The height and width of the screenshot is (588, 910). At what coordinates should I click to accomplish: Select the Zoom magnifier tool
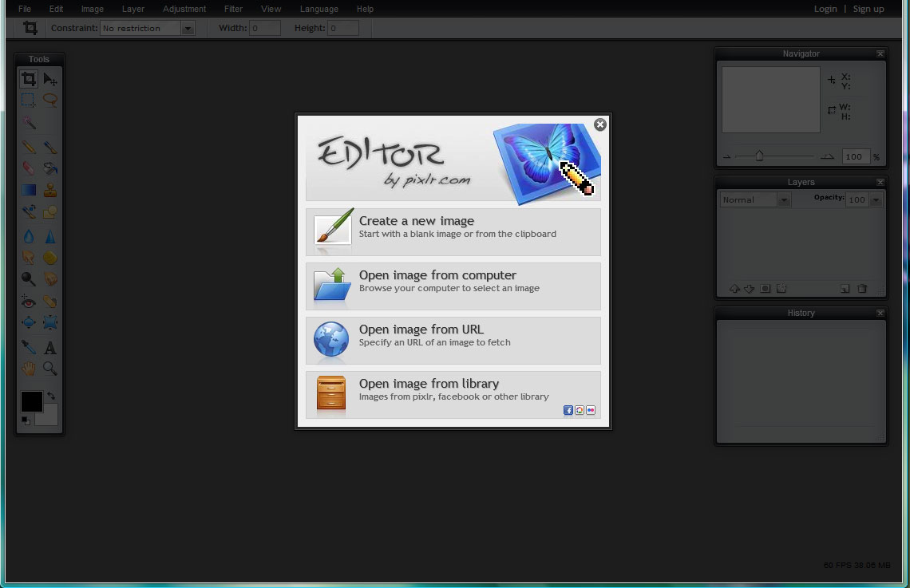(x=50, y=369)
